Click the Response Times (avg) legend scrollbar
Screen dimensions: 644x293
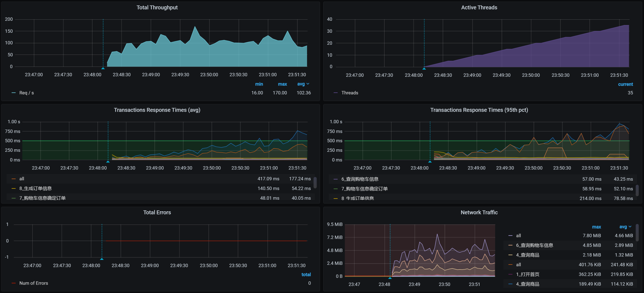click(x=315, y=183)
